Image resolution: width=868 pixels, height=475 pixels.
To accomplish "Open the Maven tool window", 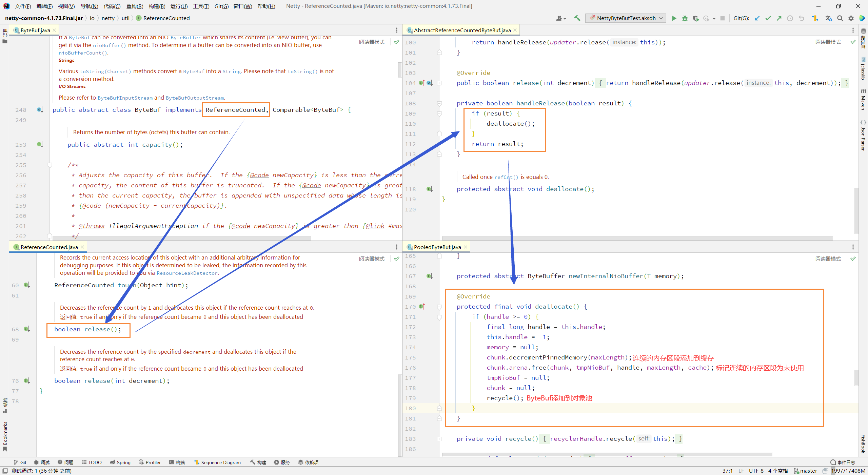I will (863, 99).
